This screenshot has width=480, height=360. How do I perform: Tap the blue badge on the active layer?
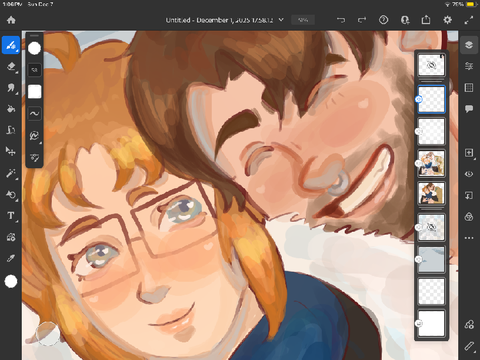point(419,99)
